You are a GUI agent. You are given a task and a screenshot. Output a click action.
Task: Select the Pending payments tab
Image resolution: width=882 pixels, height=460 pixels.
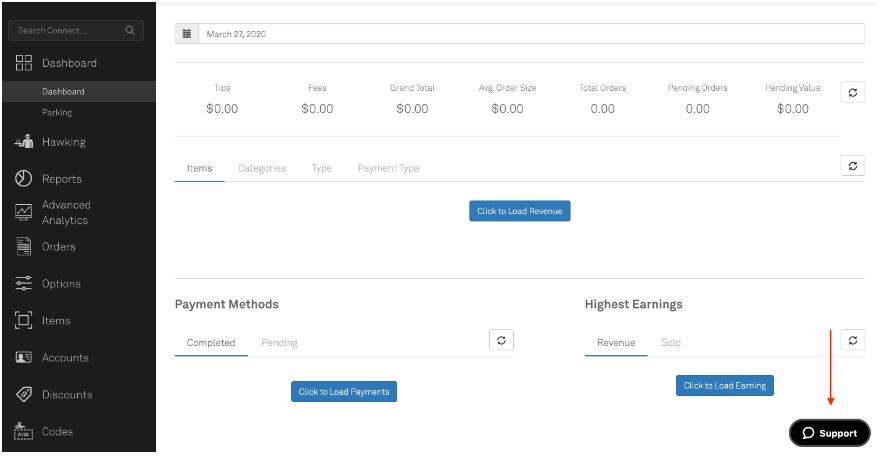(x=279, y=343)
